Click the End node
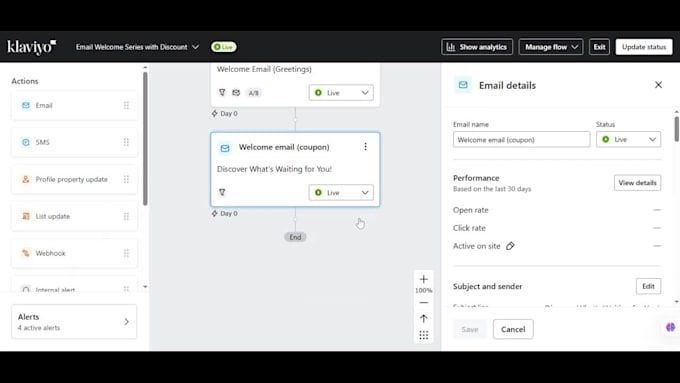Screen dimensions: 680x383 (295, 237)
